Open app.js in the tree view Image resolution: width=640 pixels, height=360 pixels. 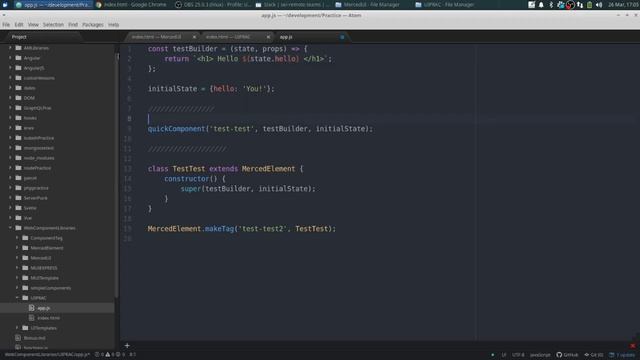coord(44,308)
